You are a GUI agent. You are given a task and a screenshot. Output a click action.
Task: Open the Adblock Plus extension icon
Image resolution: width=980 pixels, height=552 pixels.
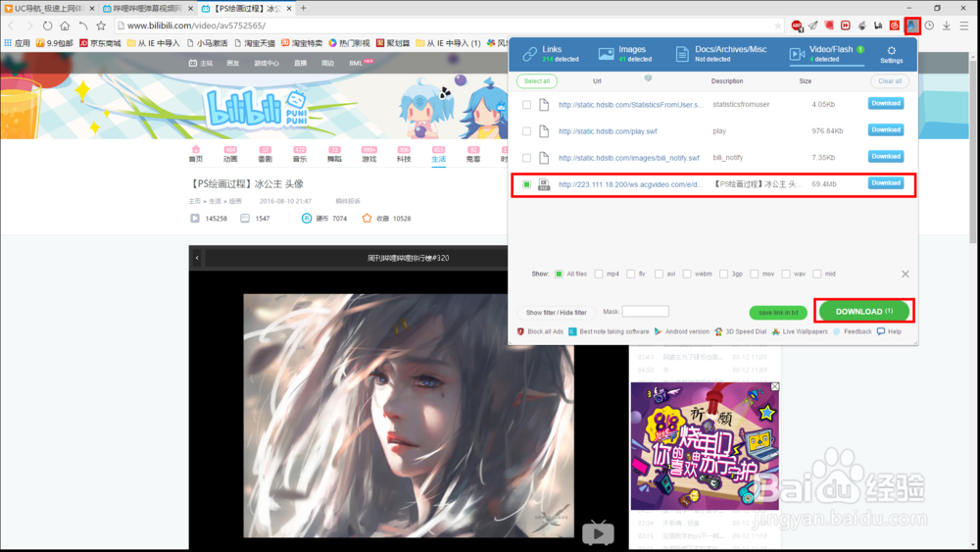tap(797, 25)
